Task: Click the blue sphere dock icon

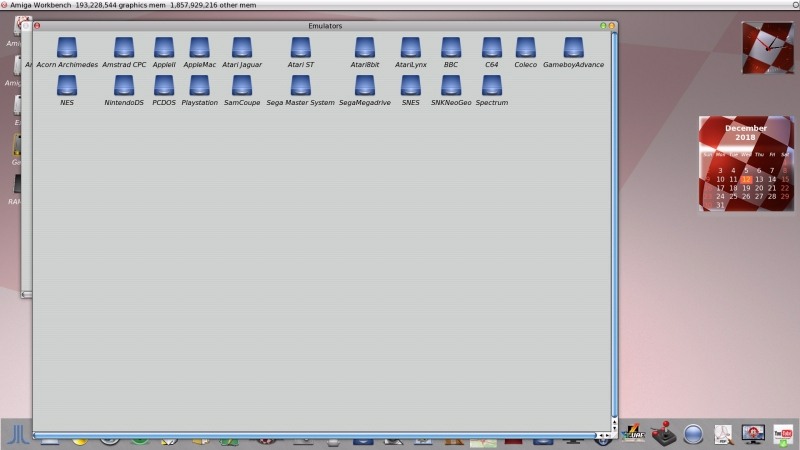Action: pyautogui.click(x=693, y=435)
